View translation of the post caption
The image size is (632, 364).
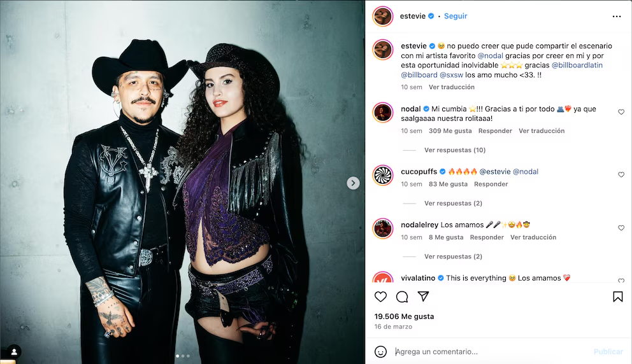[x=452, y=87]
